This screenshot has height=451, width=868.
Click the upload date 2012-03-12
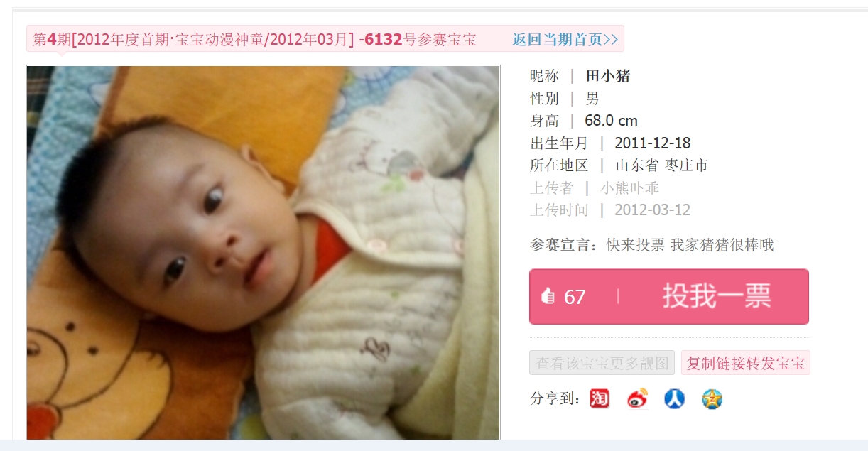click(x=652, y=210)
